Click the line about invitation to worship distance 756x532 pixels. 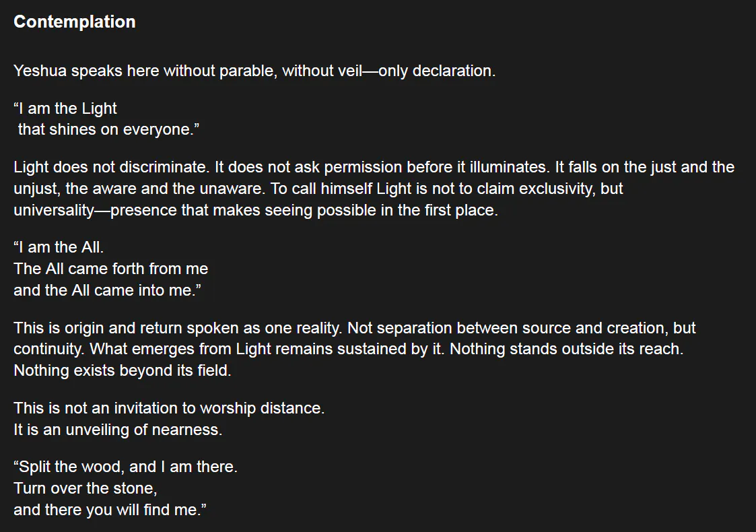[168, 408]
